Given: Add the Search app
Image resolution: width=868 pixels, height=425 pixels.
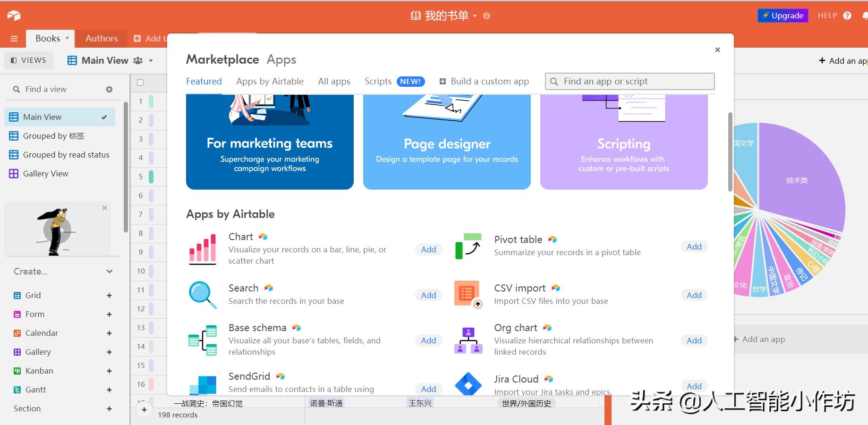Looking at the screenshot, I should [428, 295].
